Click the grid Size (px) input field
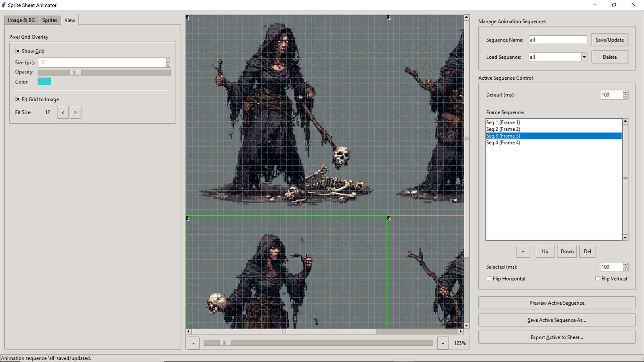The height and width of the screenshot is (362, 644). [x=102, y=62]
